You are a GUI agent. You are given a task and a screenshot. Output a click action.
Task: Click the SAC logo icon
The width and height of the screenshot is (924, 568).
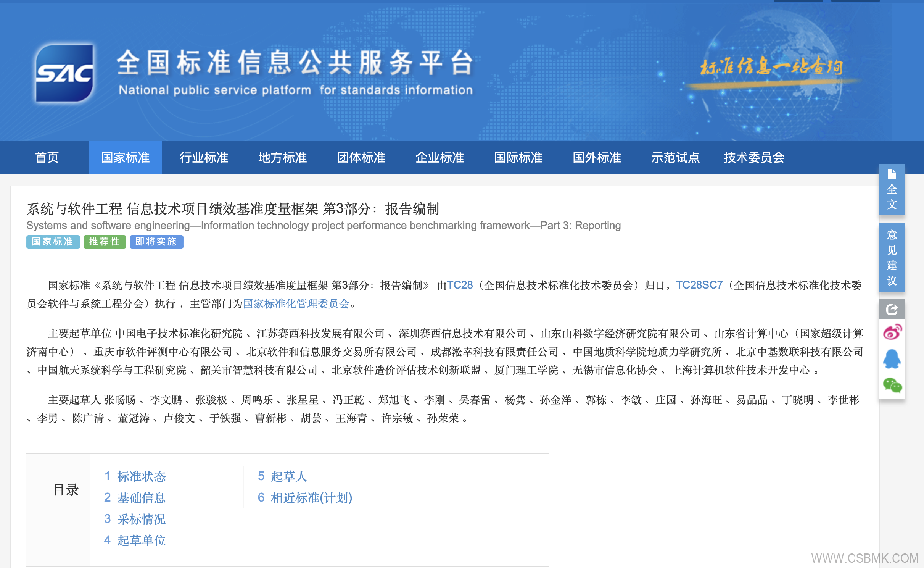point(64,73)
